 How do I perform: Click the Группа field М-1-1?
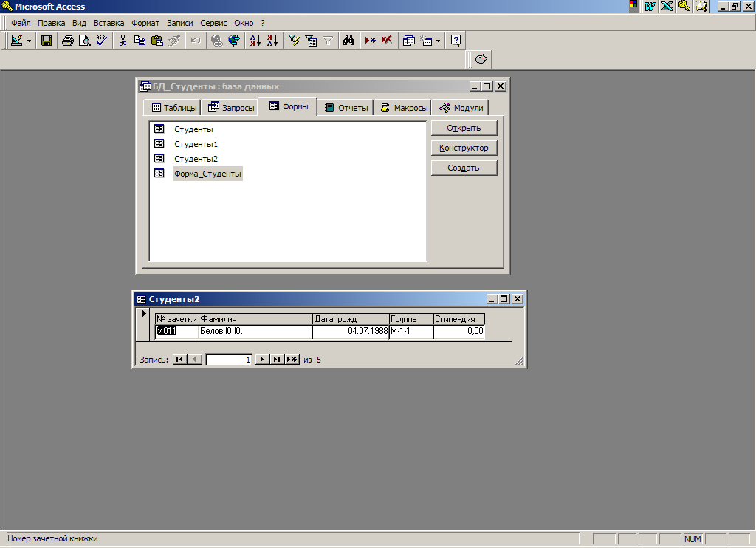[x=410, y=331]
